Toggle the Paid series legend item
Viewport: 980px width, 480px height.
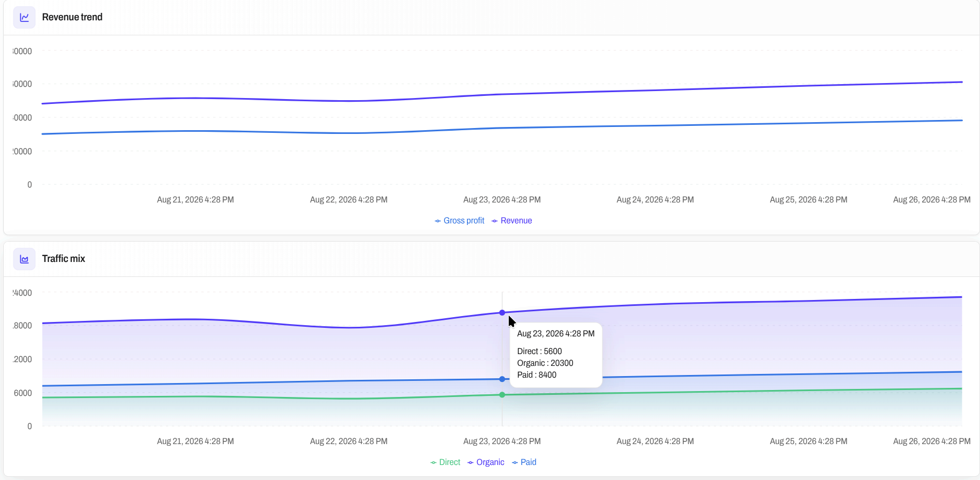coord(524,462)
